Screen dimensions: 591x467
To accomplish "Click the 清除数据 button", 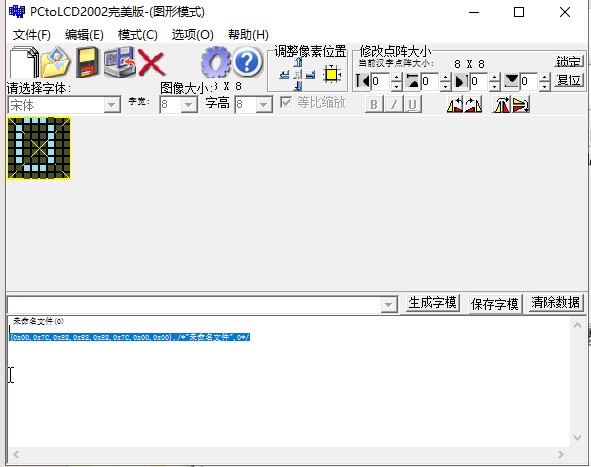I will [x=556, y=303].
